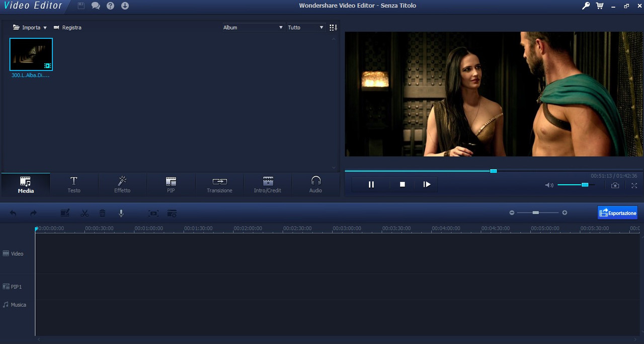
Task: Open fullscreen preview icon
Action: (634, 185)
